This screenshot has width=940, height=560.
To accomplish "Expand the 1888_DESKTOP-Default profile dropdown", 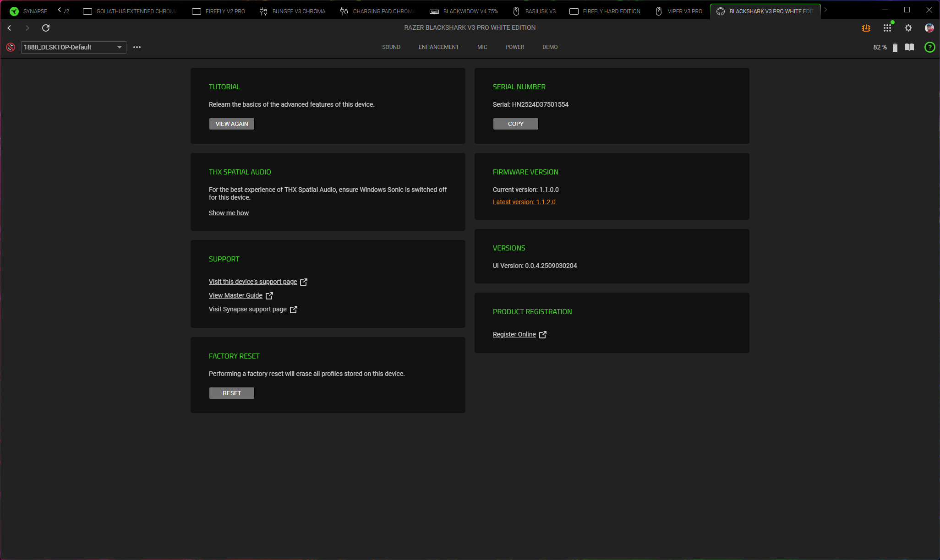I will click(x=73, y=47).
